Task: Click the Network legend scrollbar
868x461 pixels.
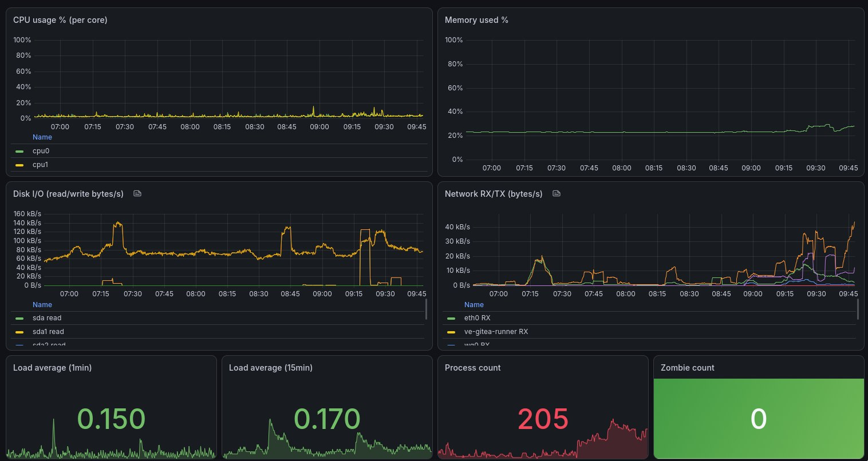Action: pos(858,309)
